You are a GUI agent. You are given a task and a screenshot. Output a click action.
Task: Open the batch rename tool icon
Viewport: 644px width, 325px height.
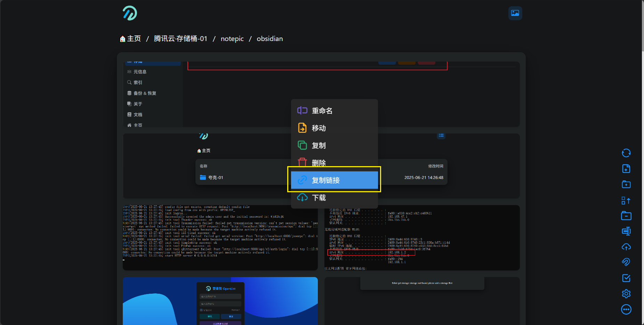626,231
